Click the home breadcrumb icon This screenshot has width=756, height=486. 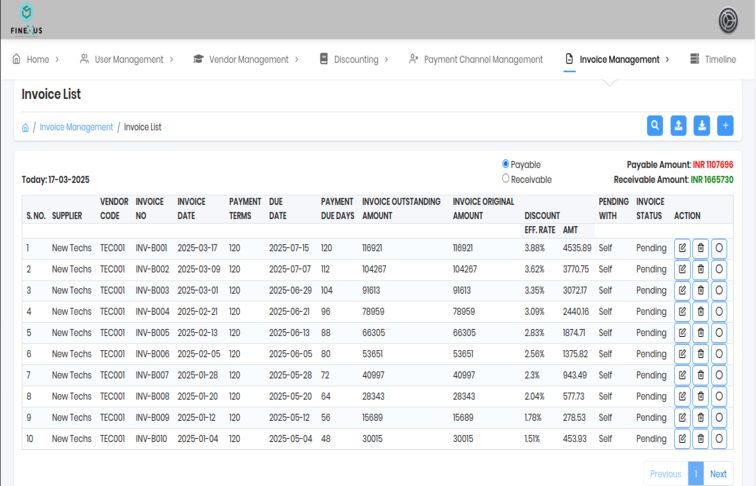click(x=26, y=128)
